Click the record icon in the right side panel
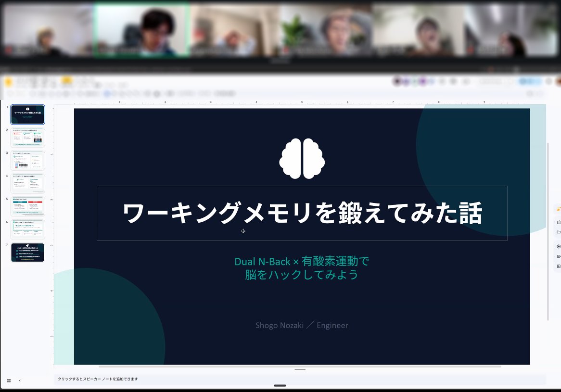Screen dimensions: 561x392 point(559,246)
